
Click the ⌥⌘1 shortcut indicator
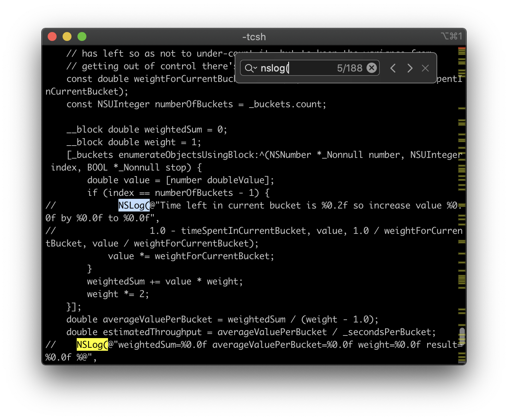point(451,36)
